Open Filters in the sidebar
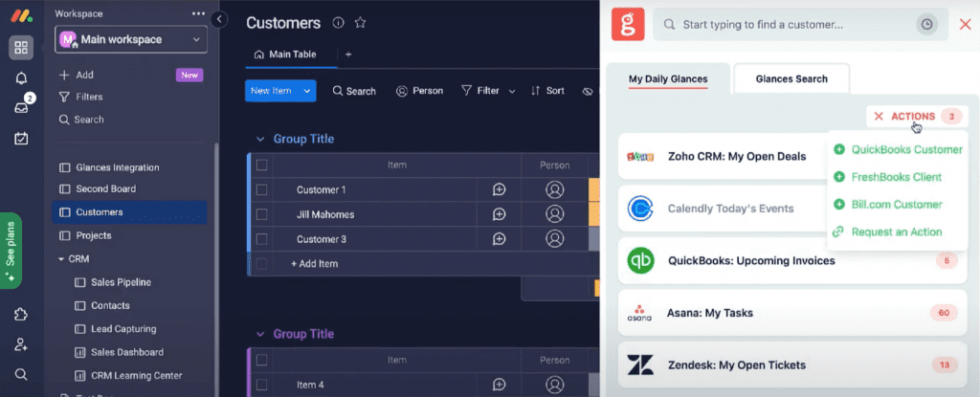This screenshot has width=980, height=397. [81, 97]
